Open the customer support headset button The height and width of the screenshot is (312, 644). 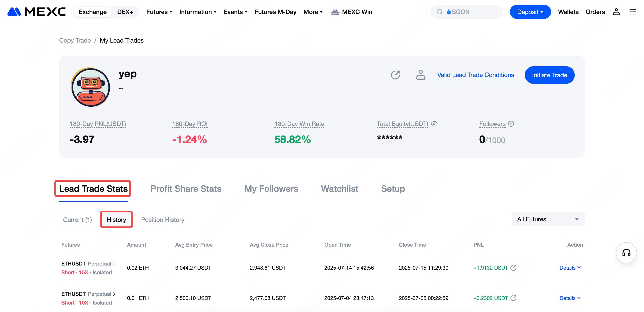point(626,253)
